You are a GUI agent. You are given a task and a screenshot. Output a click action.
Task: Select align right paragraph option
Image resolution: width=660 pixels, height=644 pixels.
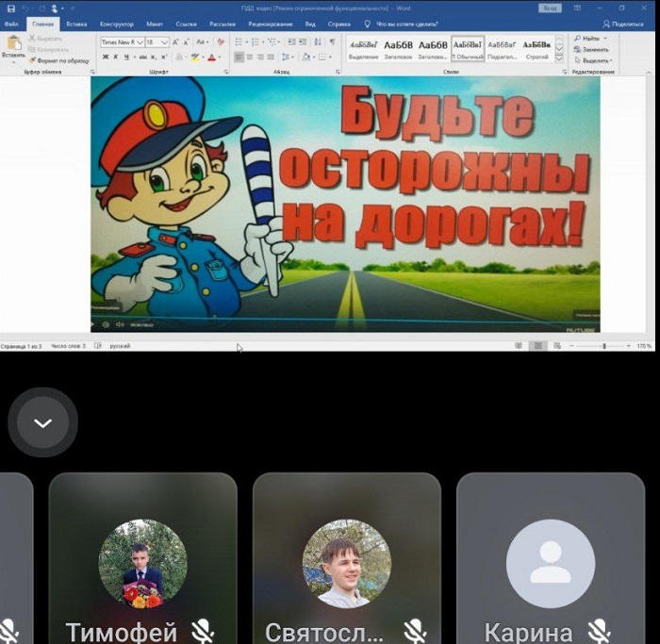pyautogui.click(x=260, y=57)
